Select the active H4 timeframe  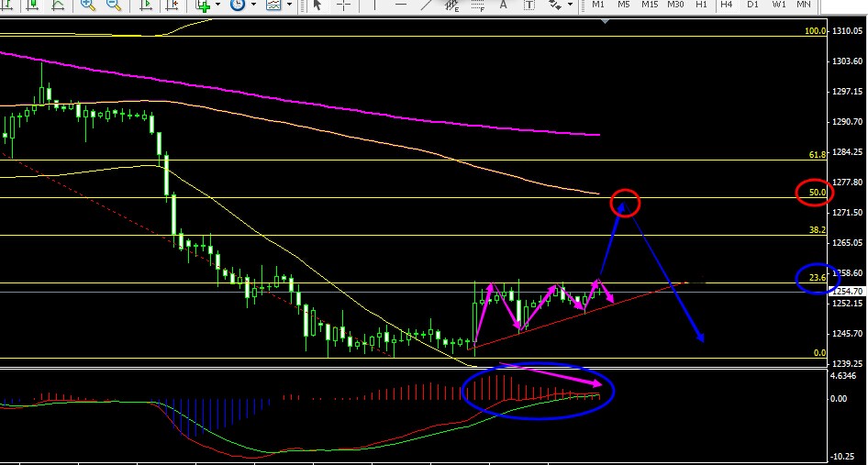pyautogui.click(x=727, y=5)
